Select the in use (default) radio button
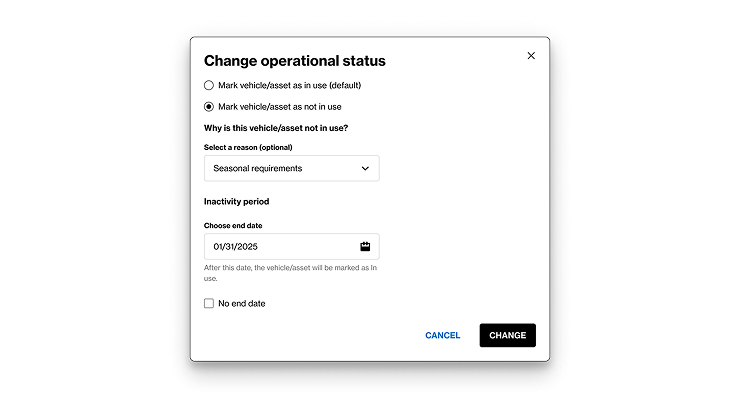Image resolution: width=740 pixels, height=409 pixels. point(209,85)
